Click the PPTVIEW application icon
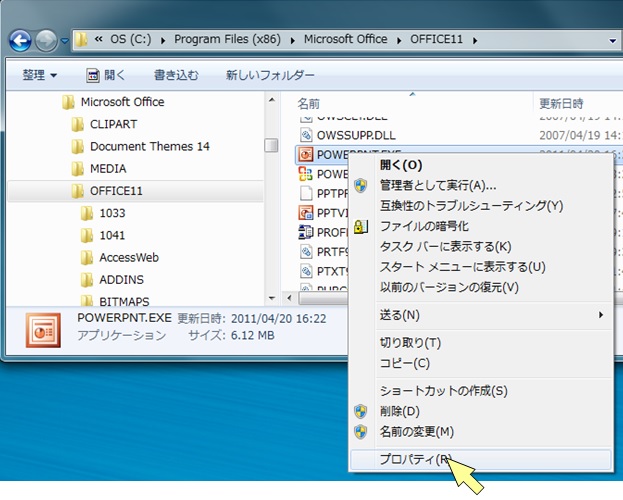This screenshot has width=623, height=500. 306,213
